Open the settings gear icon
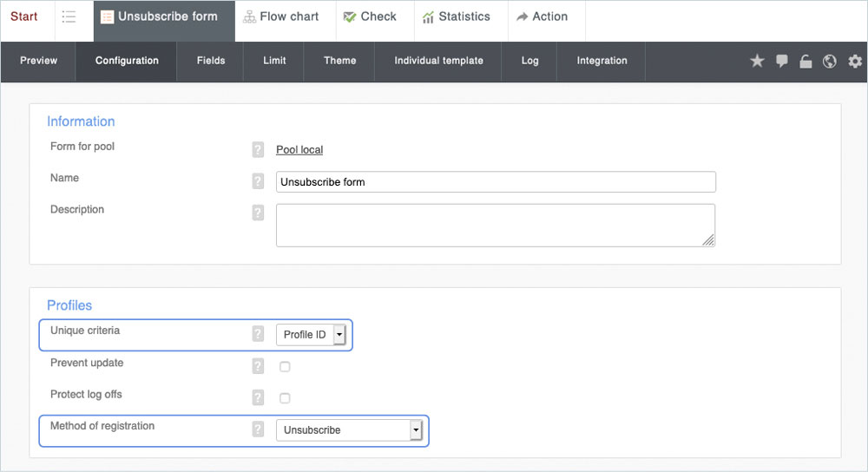The image size is (868, 472). [x=855, y=61]
